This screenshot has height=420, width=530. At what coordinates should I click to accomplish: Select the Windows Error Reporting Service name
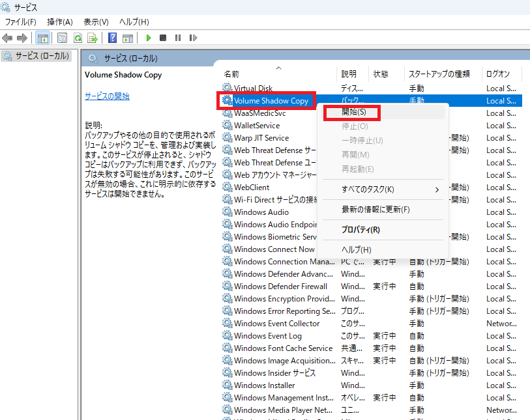click(x=285, y=311)
